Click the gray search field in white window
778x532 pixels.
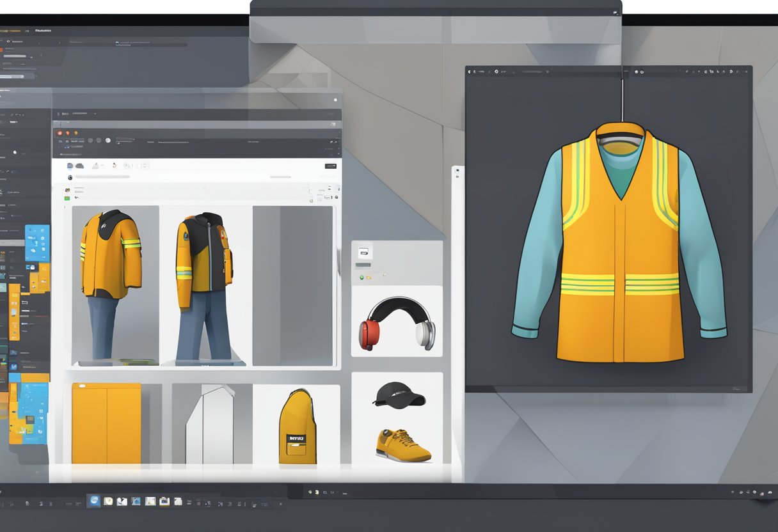tap(103, 176)
